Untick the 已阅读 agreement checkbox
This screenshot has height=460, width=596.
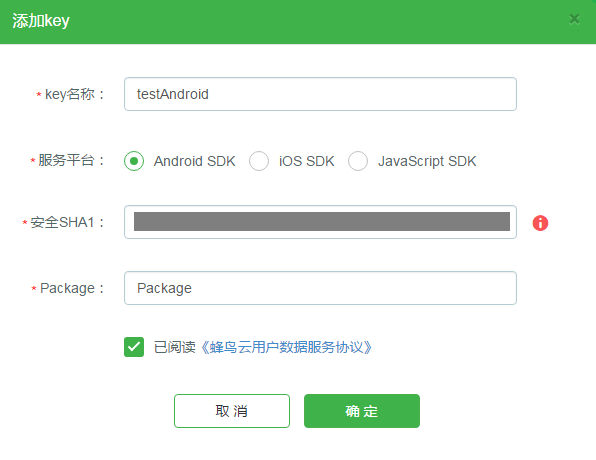click(134, 347)
